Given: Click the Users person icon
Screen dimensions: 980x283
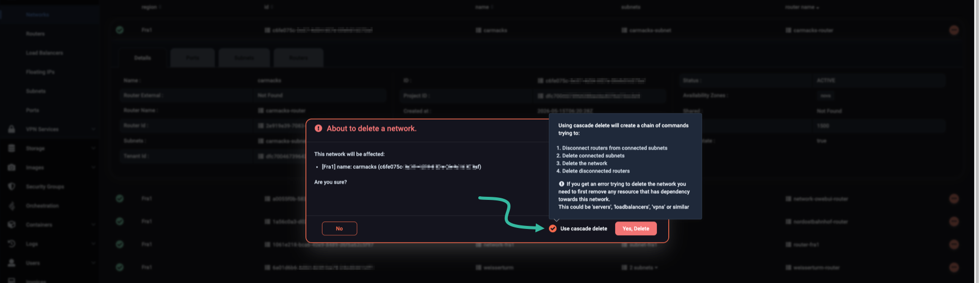Looking at the screenshot, I should pos(11,263).
